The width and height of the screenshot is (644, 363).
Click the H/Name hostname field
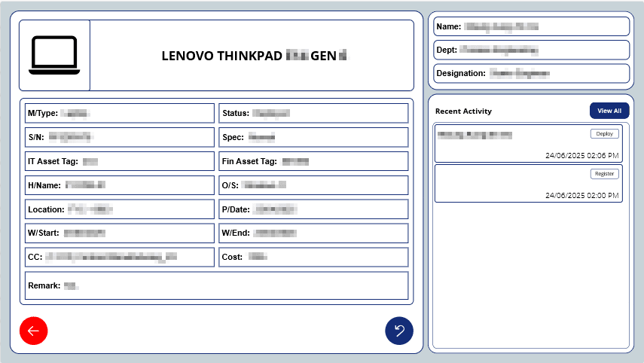tap(119, 185)
